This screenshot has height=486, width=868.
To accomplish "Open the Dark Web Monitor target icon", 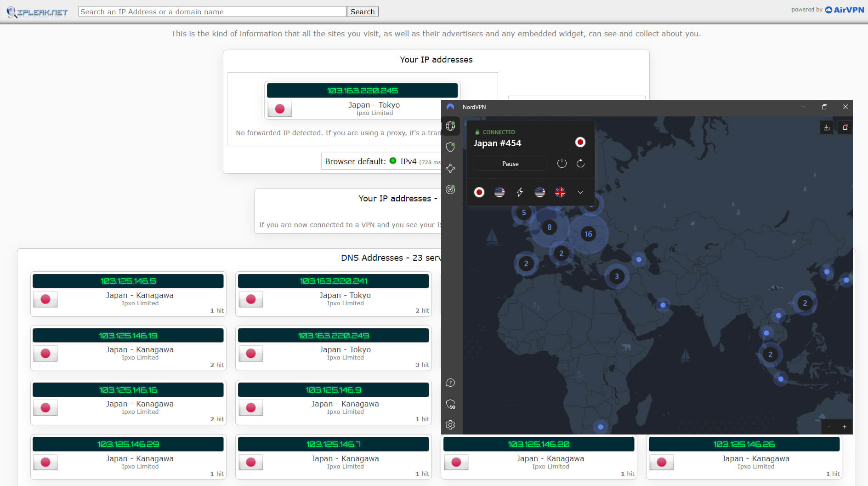I will 450,189.
